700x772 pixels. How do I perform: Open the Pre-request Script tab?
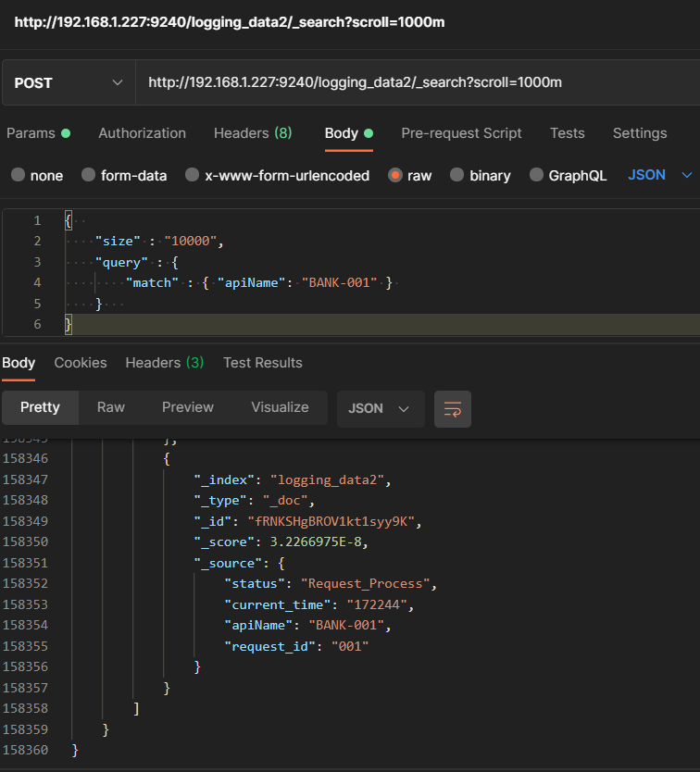click(461, 133)
